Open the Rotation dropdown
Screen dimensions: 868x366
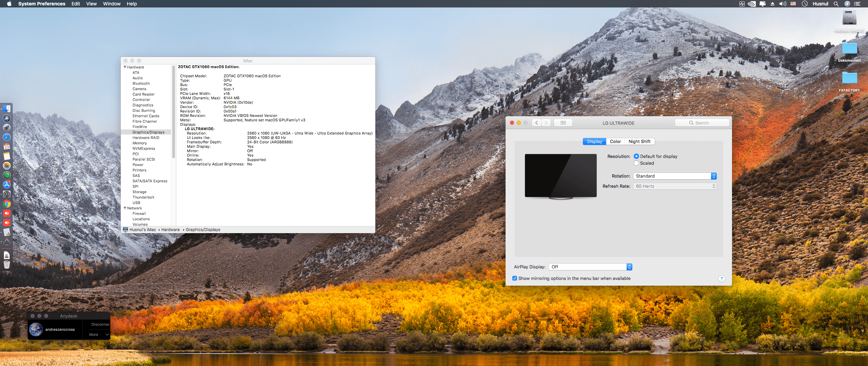(x=674, y=176)
